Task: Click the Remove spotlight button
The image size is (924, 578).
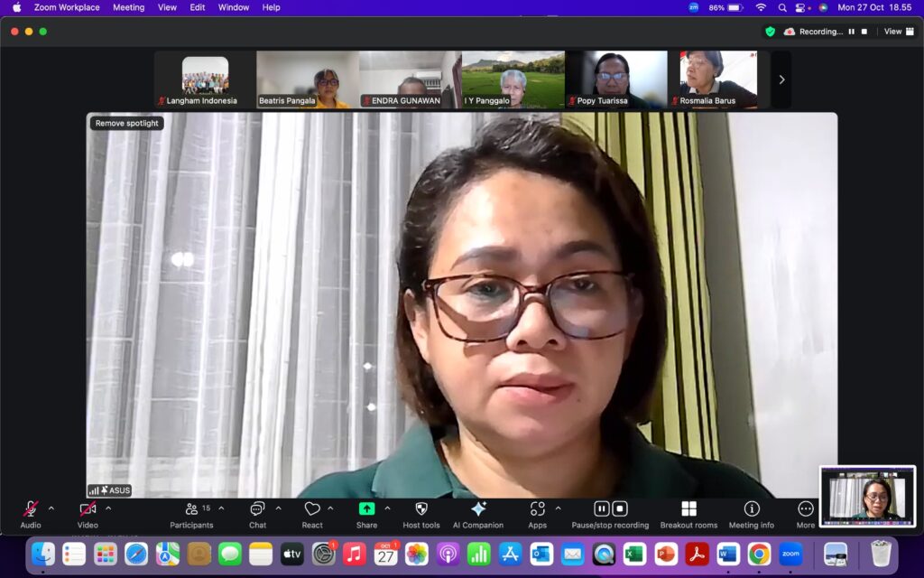Action: [127, 124]
